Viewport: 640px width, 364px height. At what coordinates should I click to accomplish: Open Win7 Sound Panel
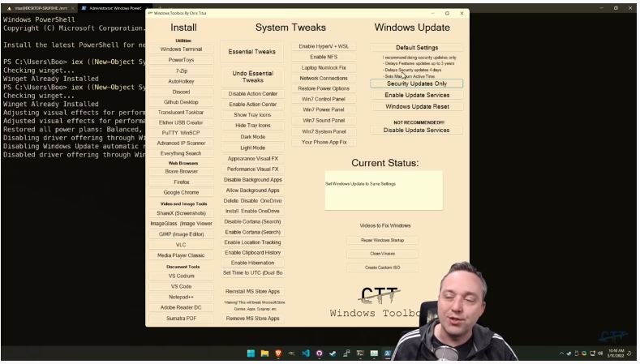324,120
